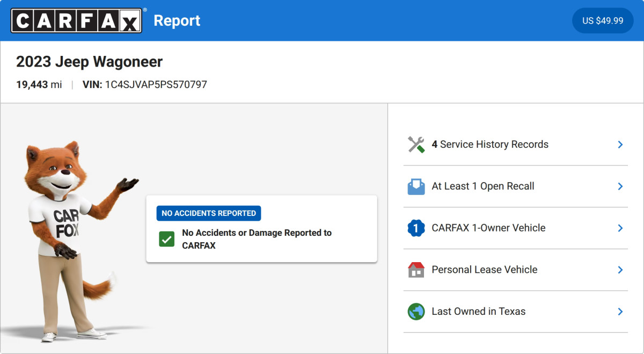Image resolution: width=644 pixels, height=354 pixels.
Task: Click the US $49.99 price button
Action: (x=603, y=20)
